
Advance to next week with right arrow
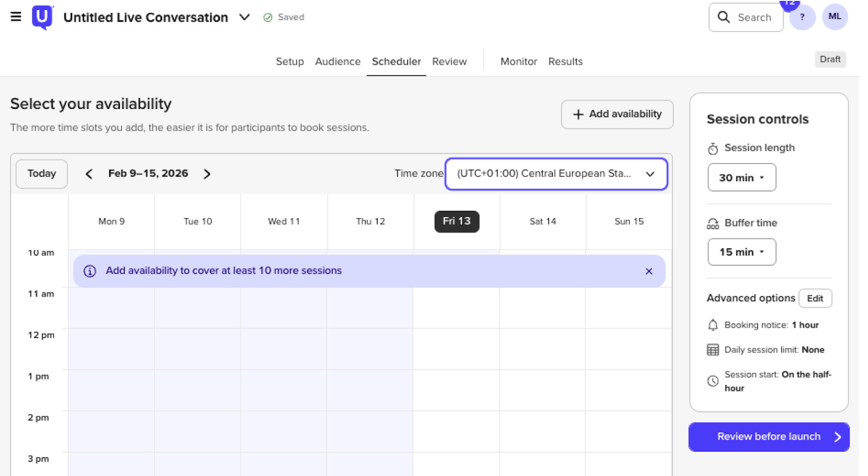(207, 174)
